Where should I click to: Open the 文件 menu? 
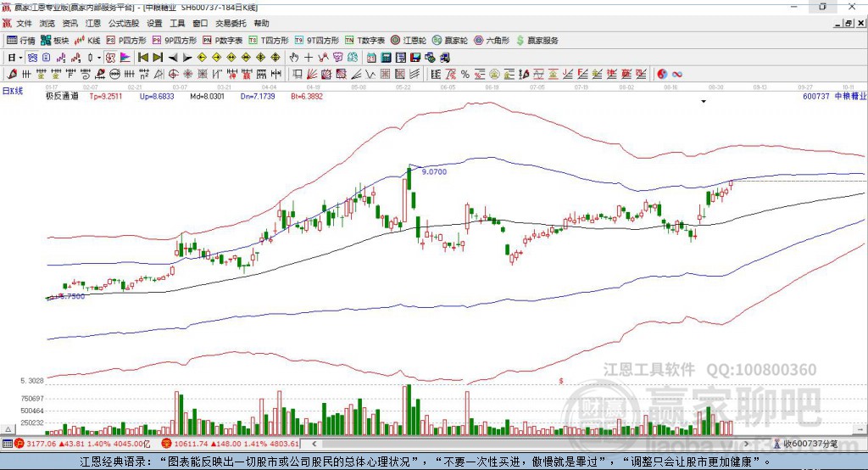pyautogui.click(x=24, y=23)
